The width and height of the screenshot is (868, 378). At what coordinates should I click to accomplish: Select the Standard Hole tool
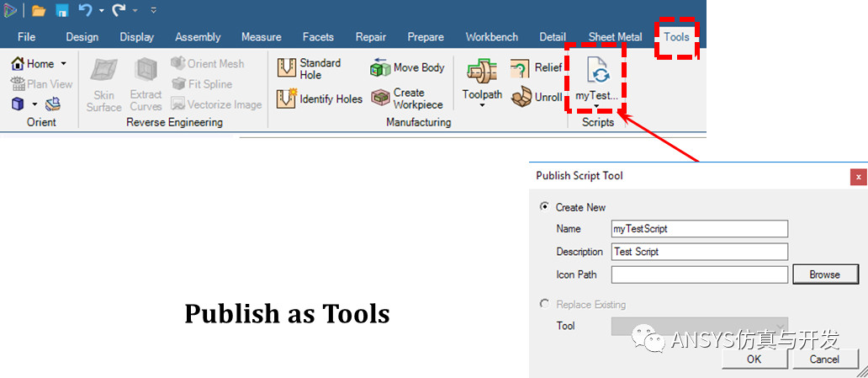pos(309,68)
